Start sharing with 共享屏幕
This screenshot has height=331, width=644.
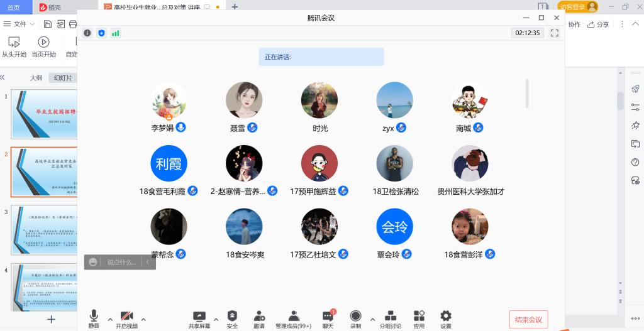pyautogui.click(x=199, y=320)
